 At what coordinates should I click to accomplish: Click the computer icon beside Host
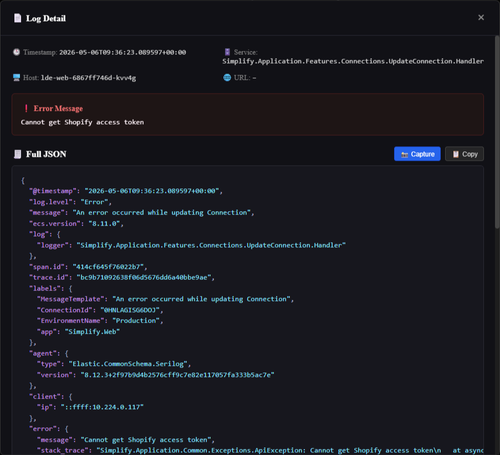16,78
